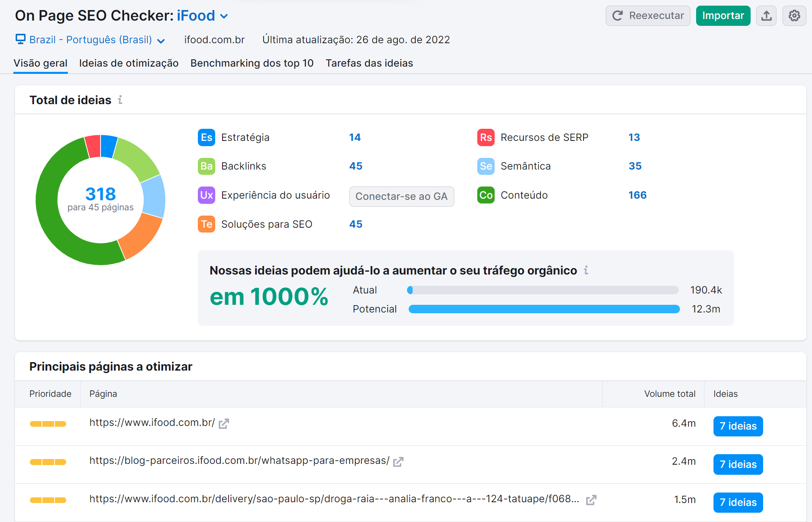Click the em 1000% growth figure
The height and width of the screenshot is (522, 812).
point(269,297)
